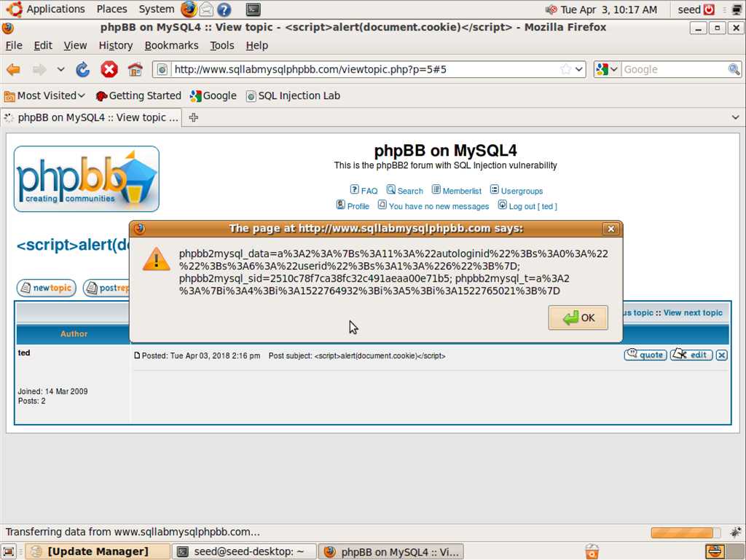Open SQL Injection Lab bookmark

coord(293,95)
